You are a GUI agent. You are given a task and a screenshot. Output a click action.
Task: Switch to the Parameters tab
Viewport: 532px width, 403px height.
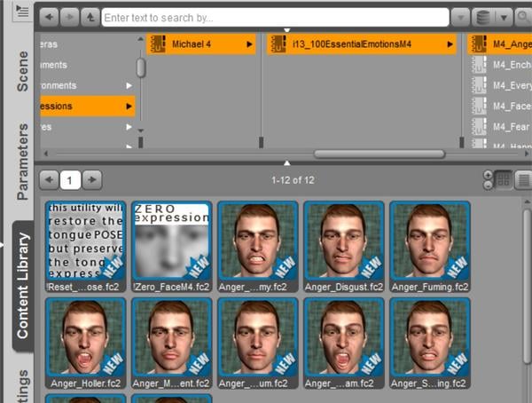tap(23, 162)
